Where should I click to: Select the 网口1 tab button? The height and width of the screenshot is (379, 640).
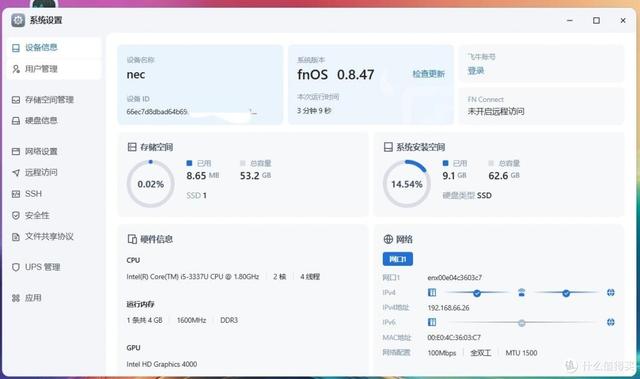pos(398,259)
